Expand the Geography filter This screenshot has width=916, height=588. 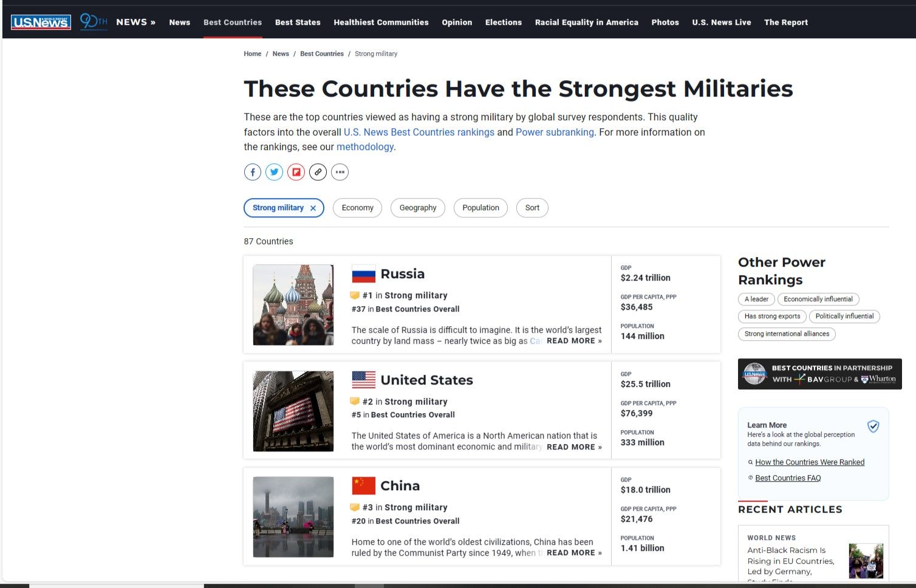(418, 208)
